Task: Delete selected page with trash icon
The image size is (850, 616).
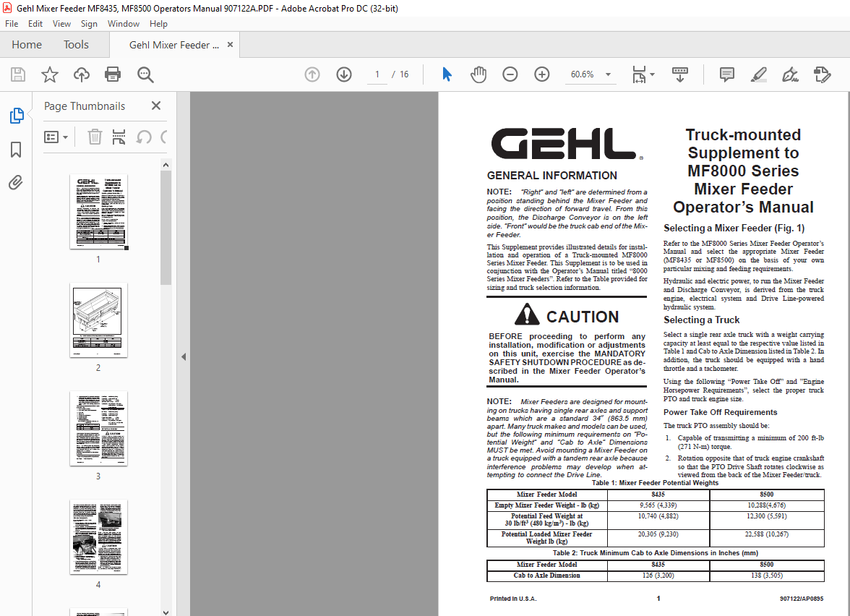Action: click(x=95, y=137)
